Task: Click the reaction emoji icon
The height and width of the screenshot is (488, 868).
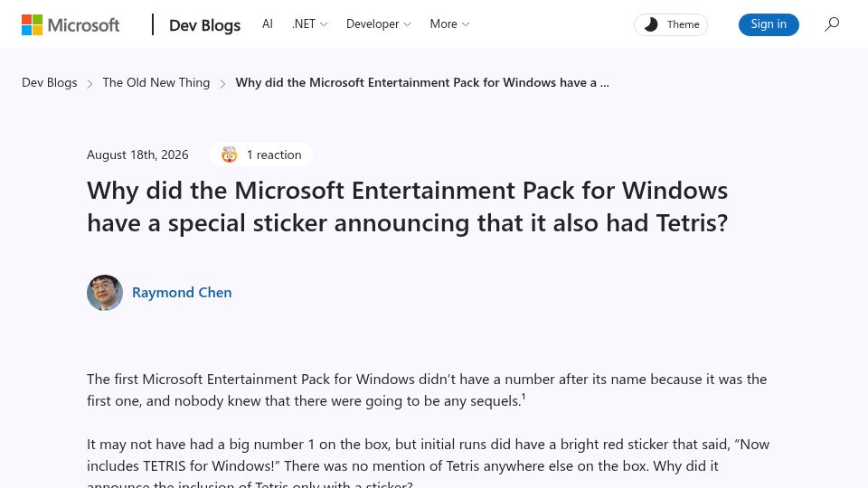Action: point(229,155)
